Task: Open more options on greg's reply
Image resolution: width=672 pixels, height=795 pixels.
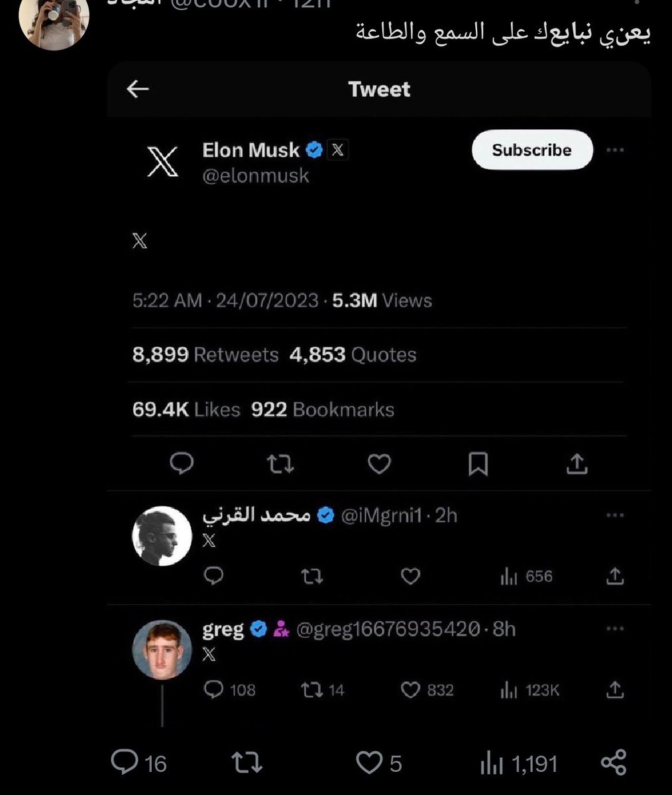Action: click(615, 628)
